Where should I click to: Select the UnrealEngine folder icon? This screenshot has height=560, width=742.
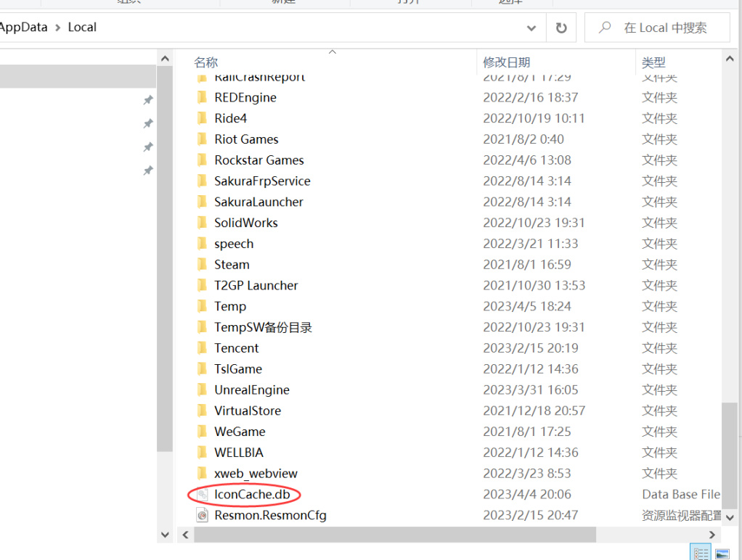click(x=202, y=390)
